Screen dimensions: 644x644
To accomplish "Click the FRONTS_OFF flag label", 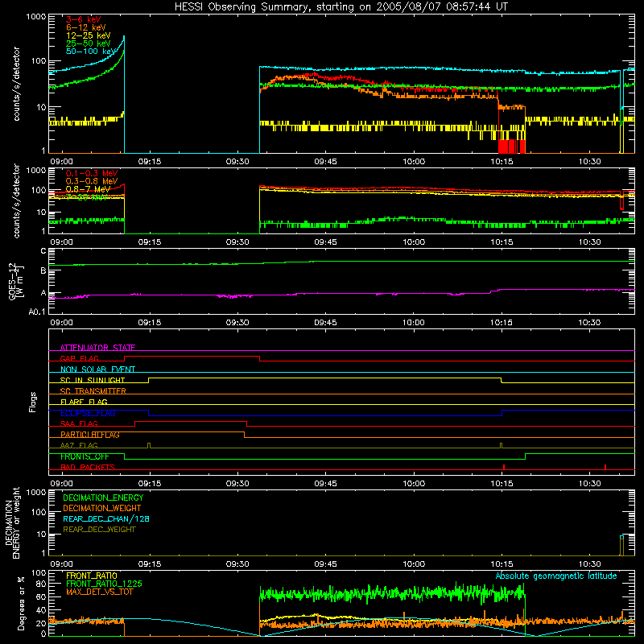I will click(85, 456).
